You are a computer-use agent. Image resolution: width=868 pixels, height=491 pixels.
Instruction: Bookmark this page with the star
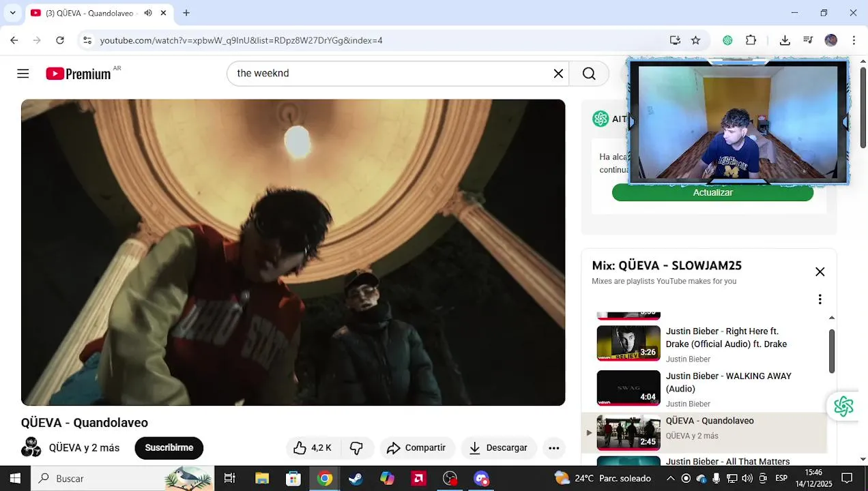695,40
